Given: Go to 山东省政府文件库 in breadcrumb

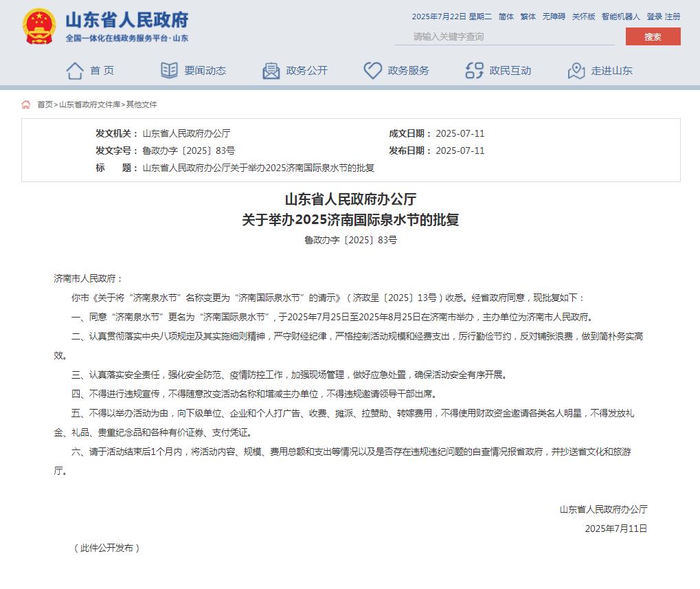Looking at the screenshot, I should [x=90, y=104].
